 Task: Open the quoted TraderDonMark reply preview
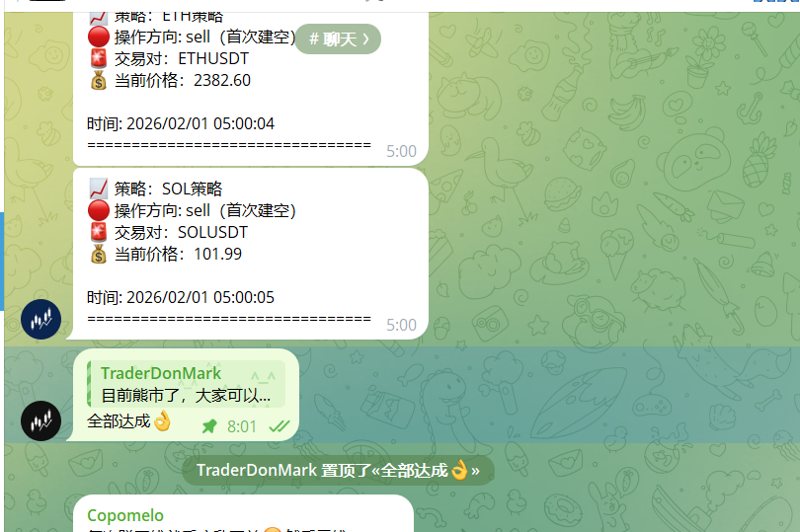click(x=186, y=384)
